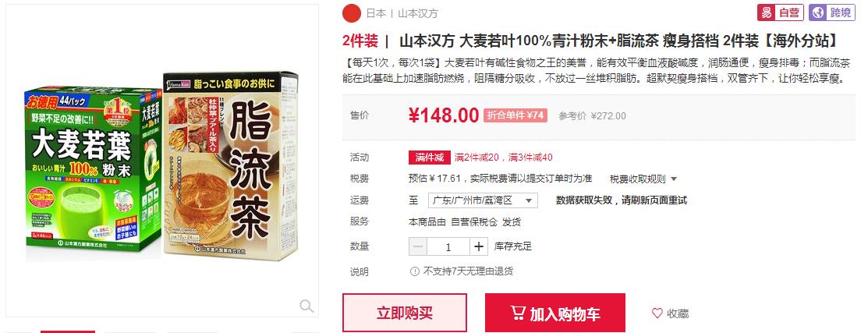Screen dimensions: 868x333
Task: Expand the 税费收取规则 tax rules arrow
Action: point(674,179)
